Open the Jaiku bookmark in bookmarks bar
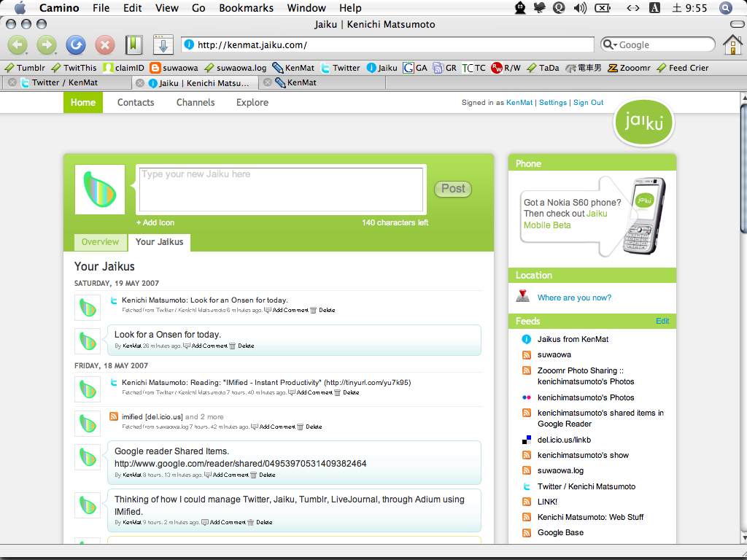The height and width of the screenshot is (560, 747). point(382,68)
